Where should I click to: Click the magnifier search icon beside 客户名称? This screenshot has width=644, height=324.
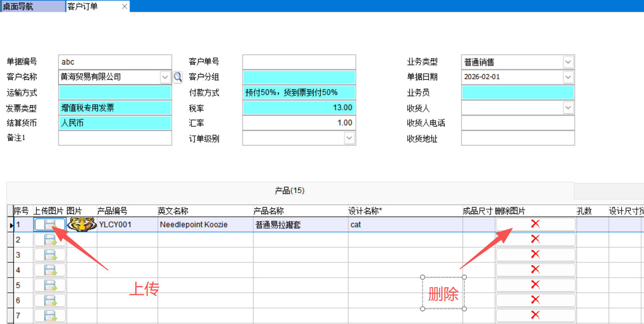point(178,77)
